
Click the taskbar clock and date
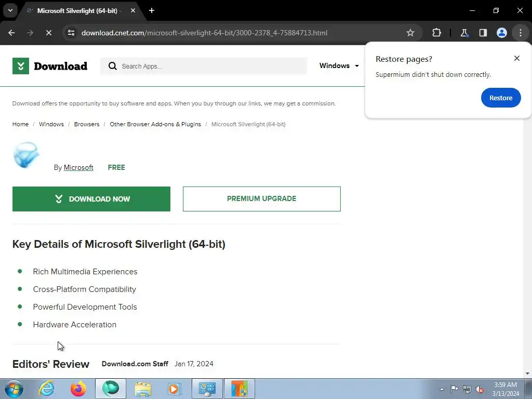506,389
